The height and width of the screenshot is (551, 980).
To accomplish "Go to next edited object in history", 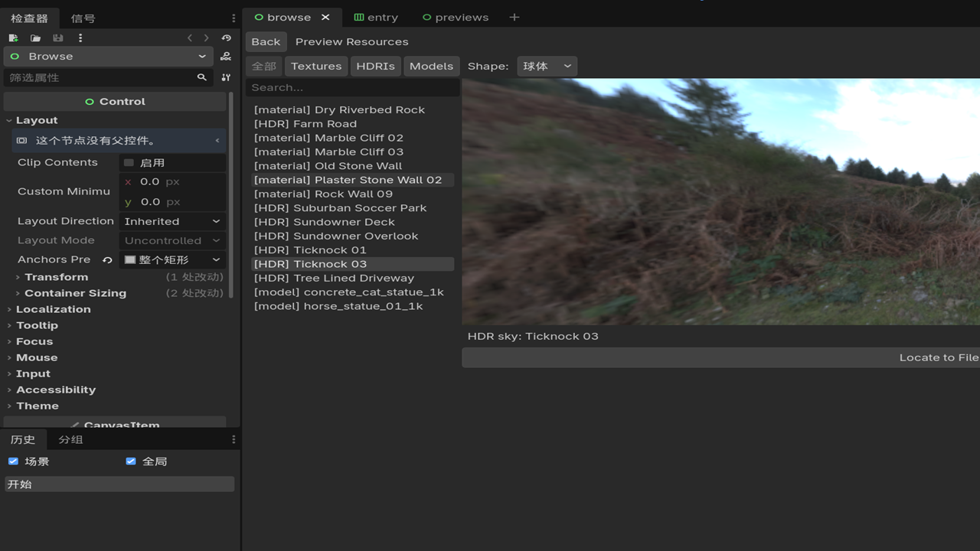I will [207, 37].
